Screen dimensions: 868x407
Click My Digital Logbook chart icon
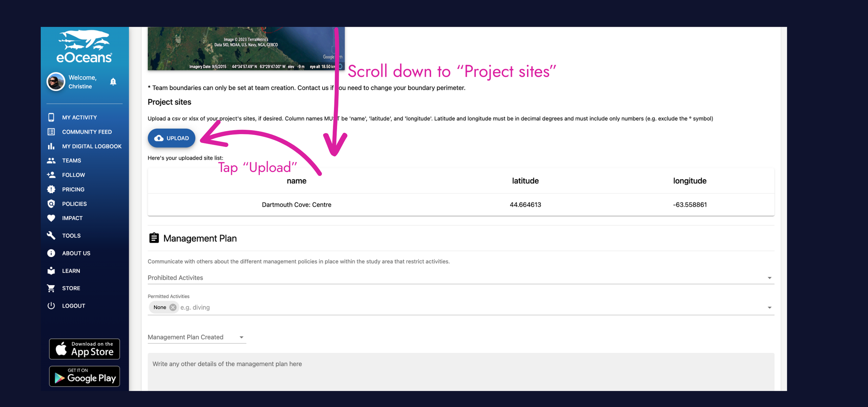(x=51, y=146)
